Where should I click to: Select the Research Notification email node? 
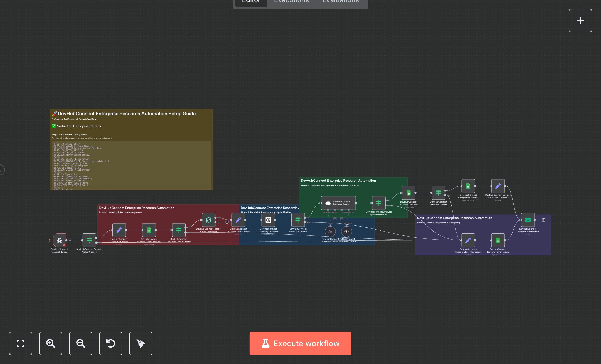[528, 220]
